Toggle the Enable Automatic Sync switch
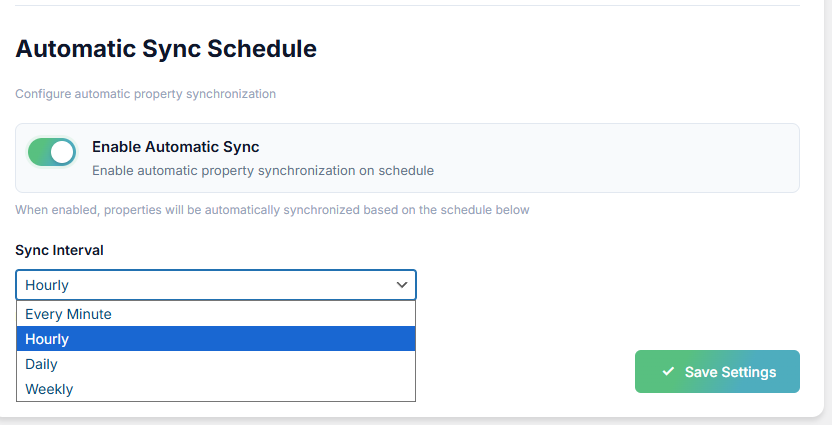This screenshot has width=832, height=425. click(51, 152)
